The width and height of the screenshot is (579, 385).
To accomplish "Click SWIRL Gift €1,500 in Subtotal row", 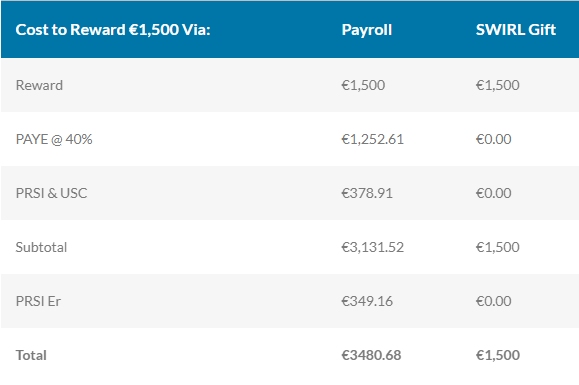I will click(x=497, y=247).
